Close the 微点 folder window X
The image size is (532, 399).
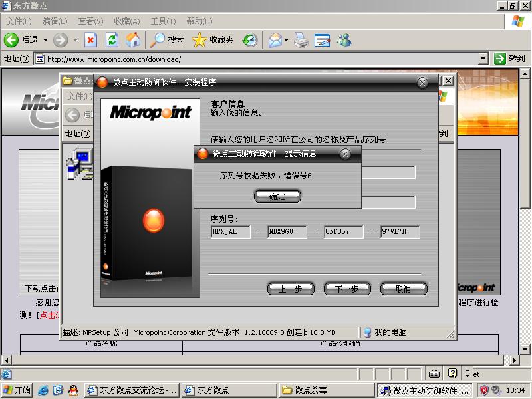pos(448,80)
